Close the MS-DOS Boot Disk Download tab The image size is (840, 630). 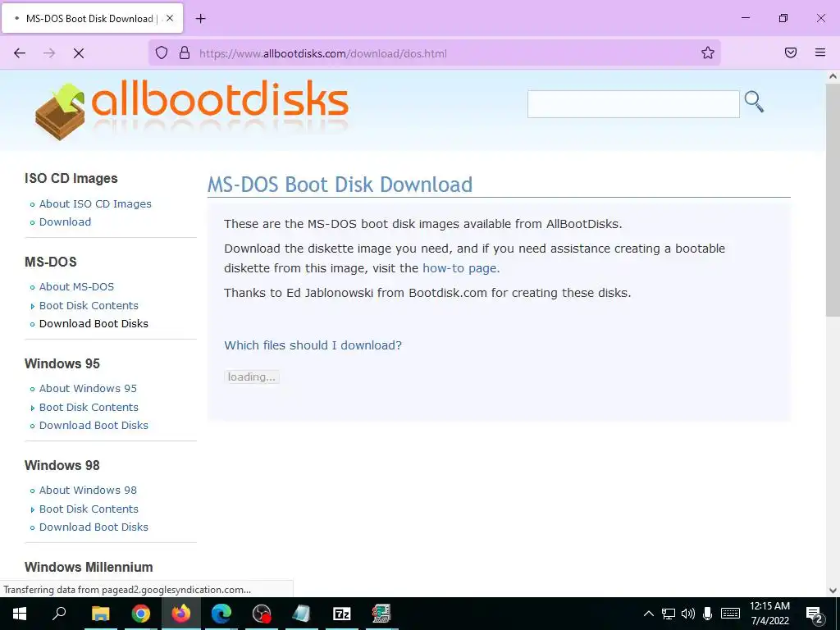[x=170, y=18]
